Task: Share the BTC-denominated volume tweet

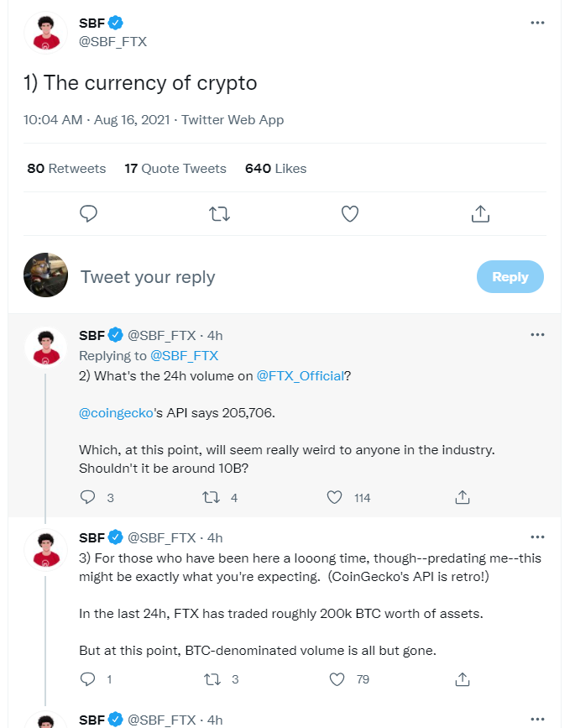Action: coord(462,678)
